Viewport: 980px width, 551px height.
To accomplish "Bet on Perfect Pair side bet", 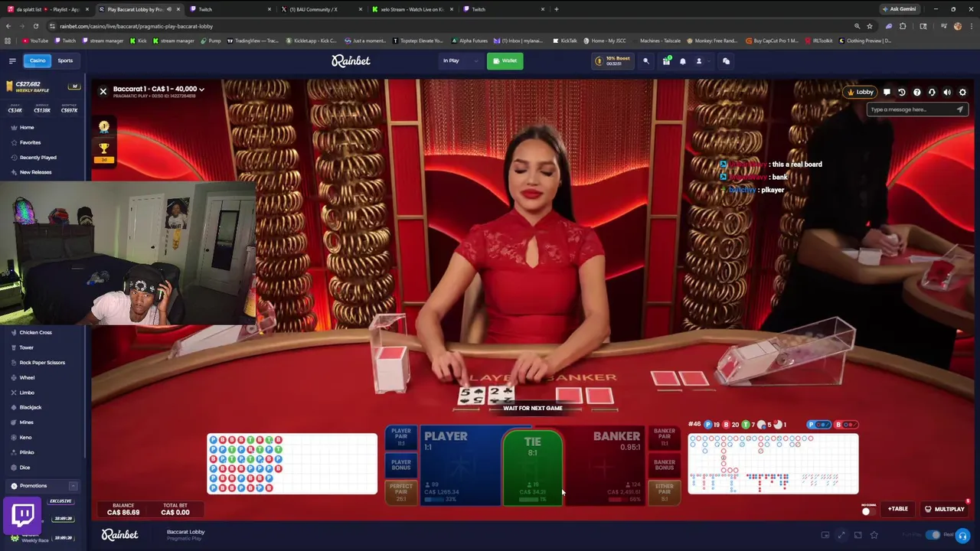I will (x=400, y=492).
